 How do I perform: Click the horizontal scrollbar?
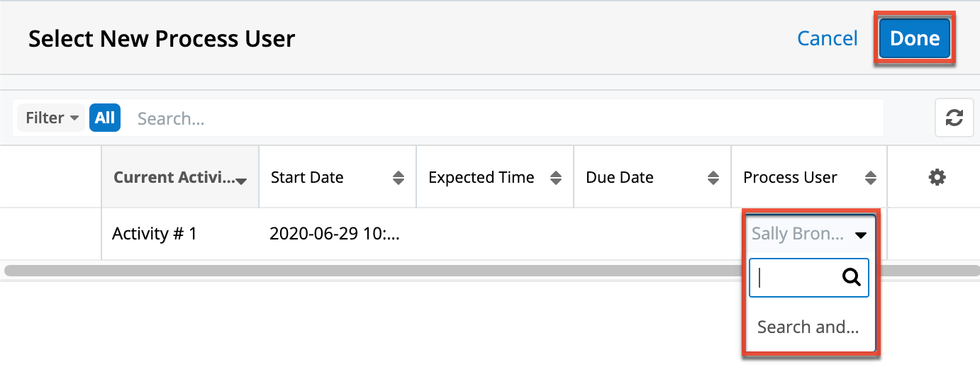tap(425, 270)
